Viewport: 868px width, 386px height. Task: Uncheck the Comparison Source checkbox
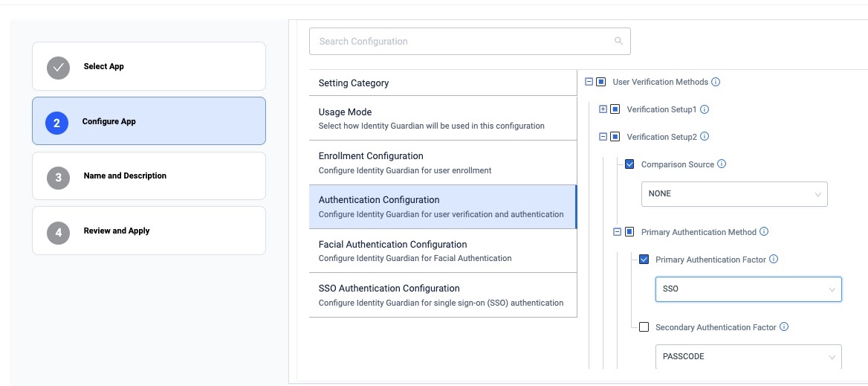(629, 164)
